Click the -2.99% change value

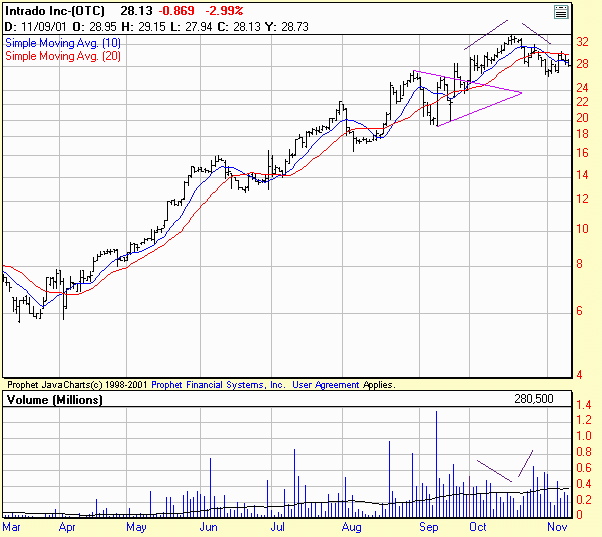(x=224, y=11)
